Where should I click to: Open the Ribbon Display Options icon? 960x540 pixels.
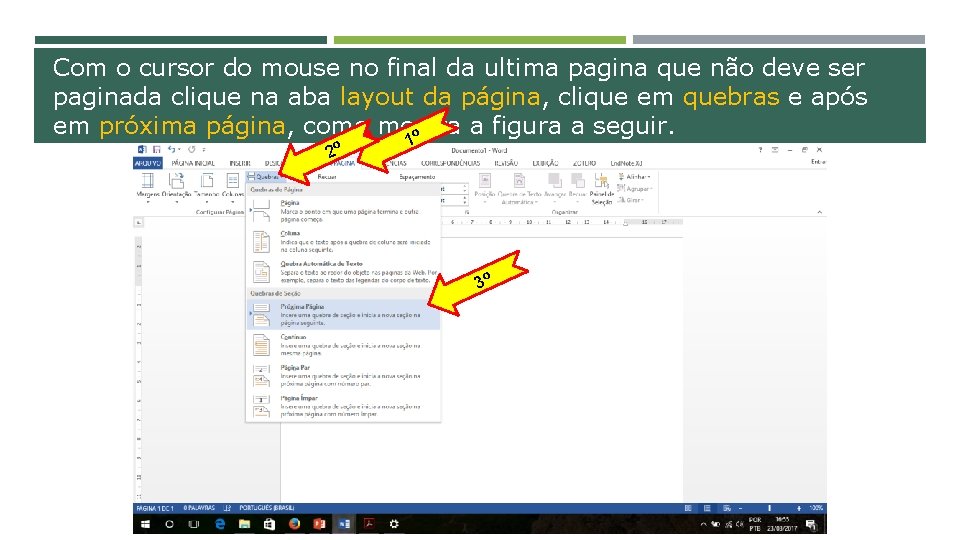click(774, 149)
